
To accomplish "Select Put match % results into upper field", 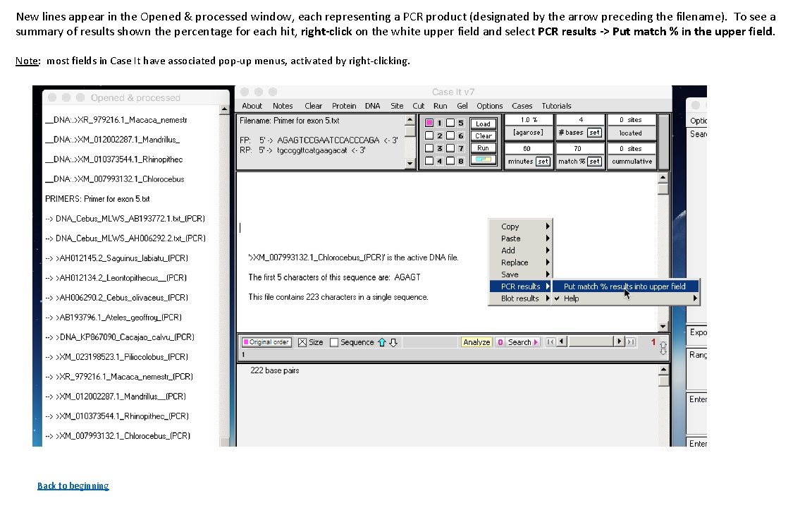I will pos(624,286).
